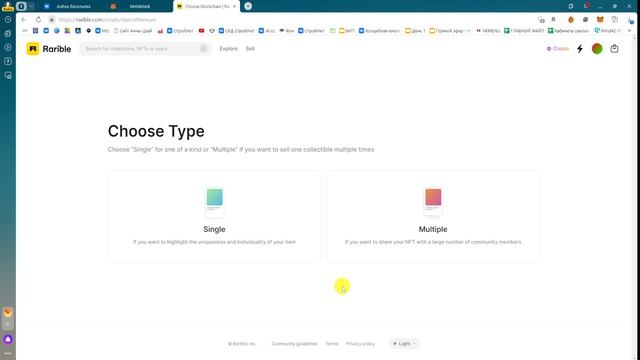
Task: Click the rarible.com address bar URL
Action: pyautogui.click(x=107, y=20)
